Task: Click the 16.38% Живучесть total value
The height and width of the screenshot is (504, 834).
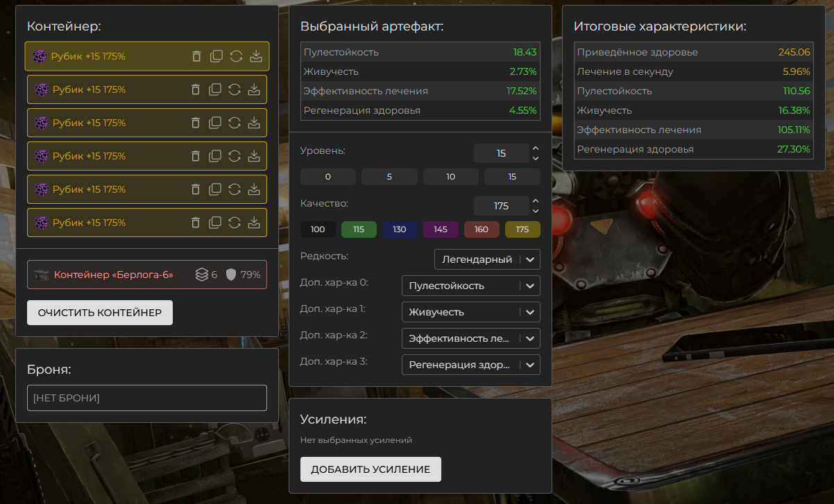Action: tap(794, 110)
